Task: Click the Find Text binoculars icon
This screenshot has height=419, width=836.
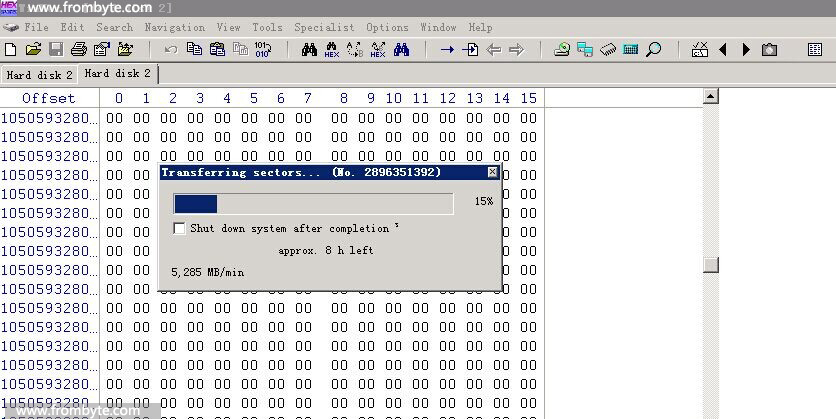Action: pyautogui.click(x=309, y=49)
